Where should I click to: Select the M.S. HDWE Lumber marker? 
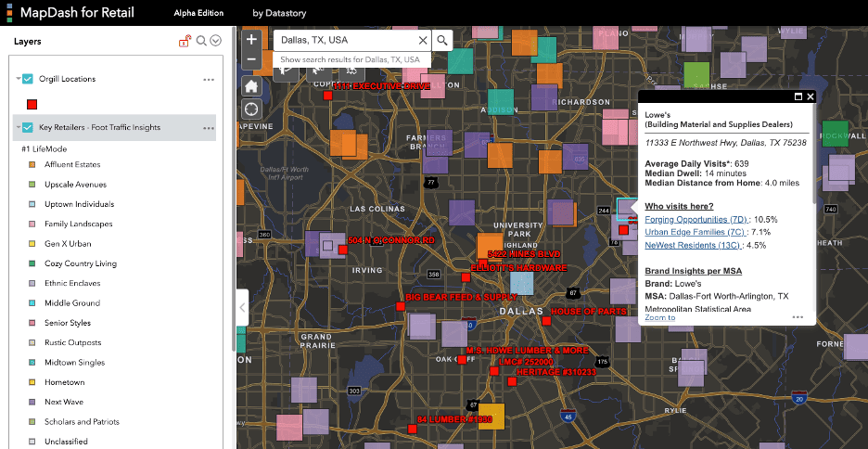462,360
